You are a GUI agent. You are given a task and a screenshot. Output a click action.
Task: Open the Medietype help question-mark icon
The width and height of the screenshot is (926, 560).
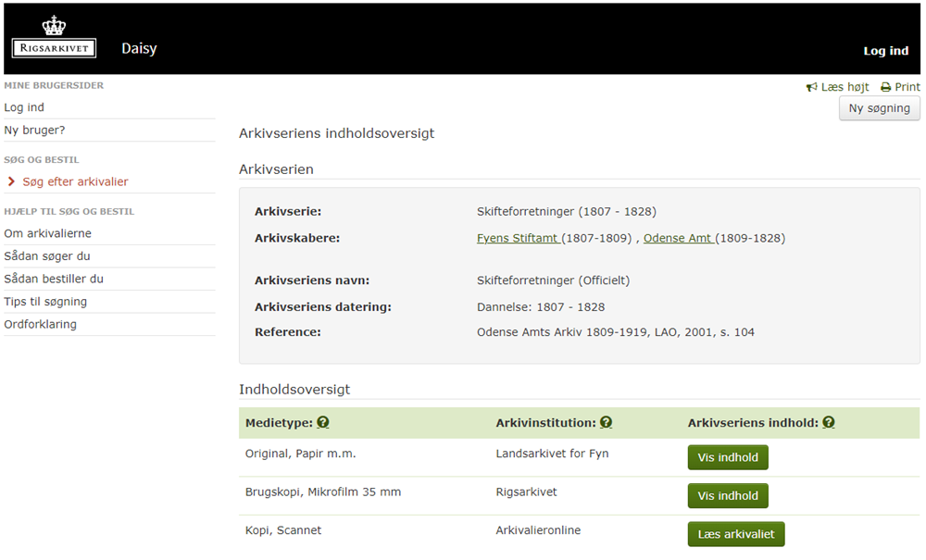click(323, 422)
